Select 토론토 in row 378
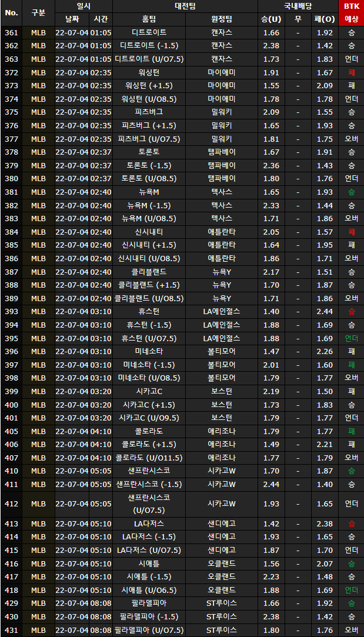This screenshot has width=364, height=637. tap(149, 152)
